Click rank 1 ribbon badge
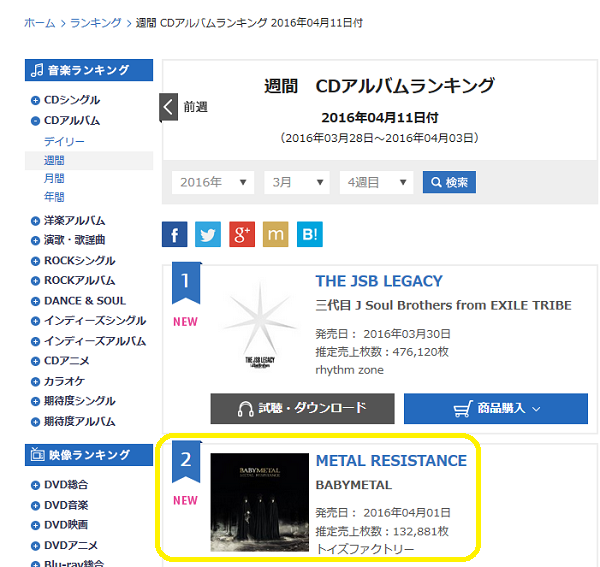 pyautogui.click(x=186, y=283)
